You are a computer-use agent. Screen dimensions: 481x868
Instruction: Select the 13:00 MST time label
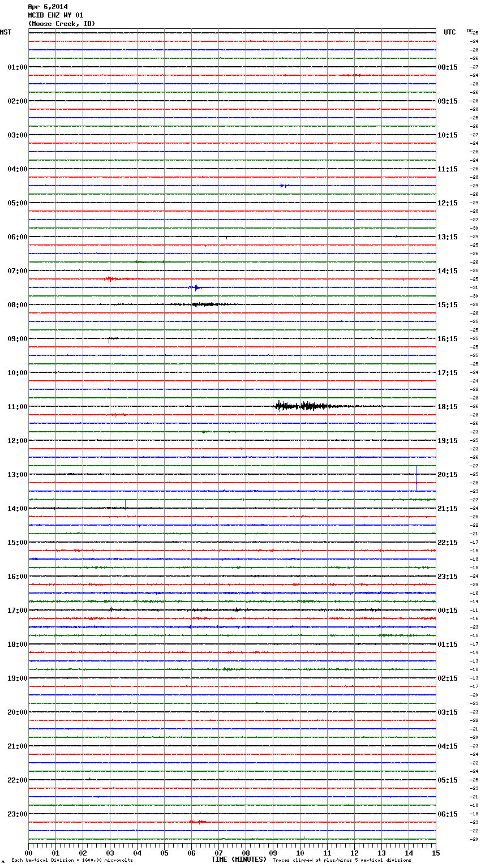coord(18,475)
